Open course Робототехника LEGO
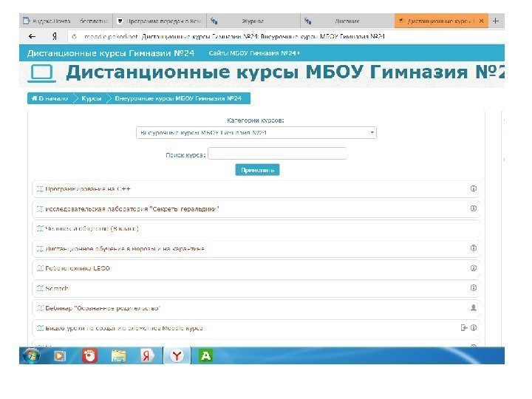This screenshot has width=532, height=399. tap(78, 268)
